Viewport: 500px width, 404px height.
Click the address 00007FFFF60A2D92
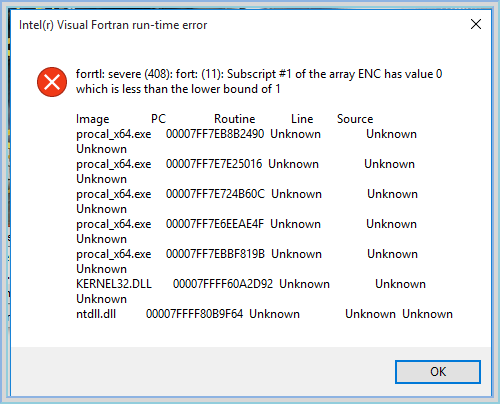[x=223, y=284]
